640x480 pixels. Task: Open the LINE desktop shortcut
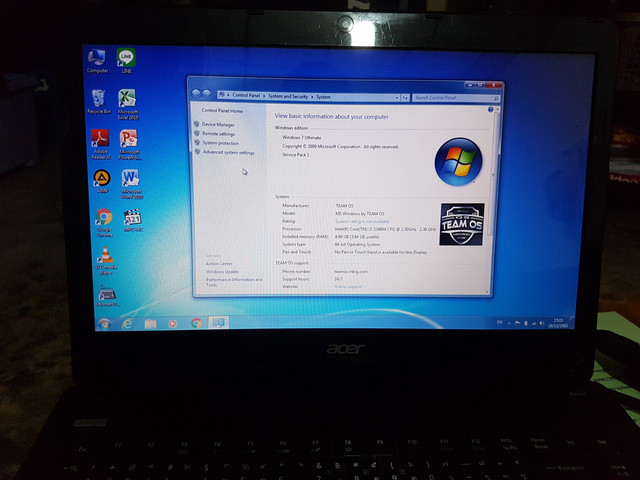pyautogui.click(x=126, y=61)
